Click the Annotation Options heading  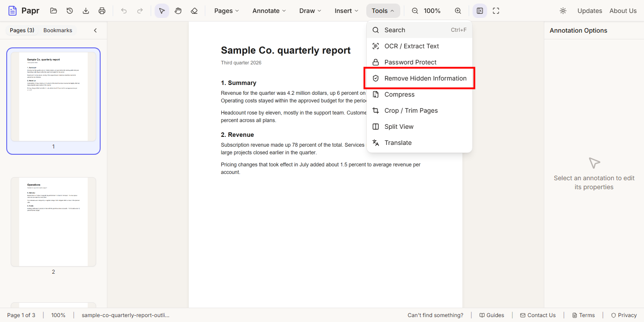click(x=578, y=30)
